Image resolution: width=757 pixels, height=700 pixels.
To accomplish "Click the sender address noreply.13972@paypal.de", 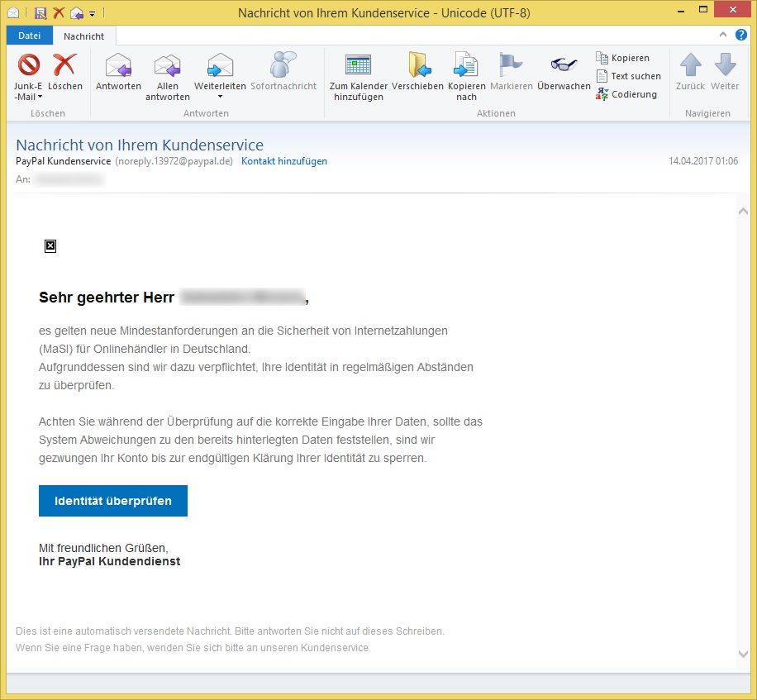I will 174,161.
